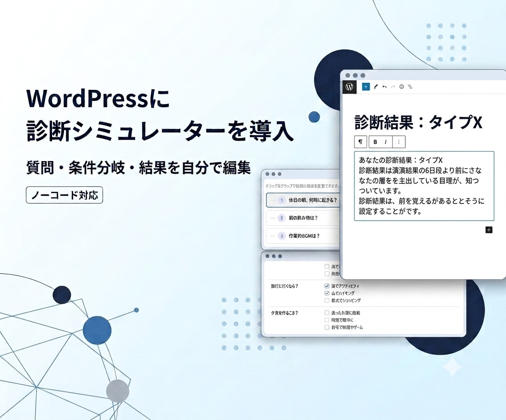Click the 診断シミュレーターを導入 headline
This screenshot has height=420, width=506.
tap(160, 131)
